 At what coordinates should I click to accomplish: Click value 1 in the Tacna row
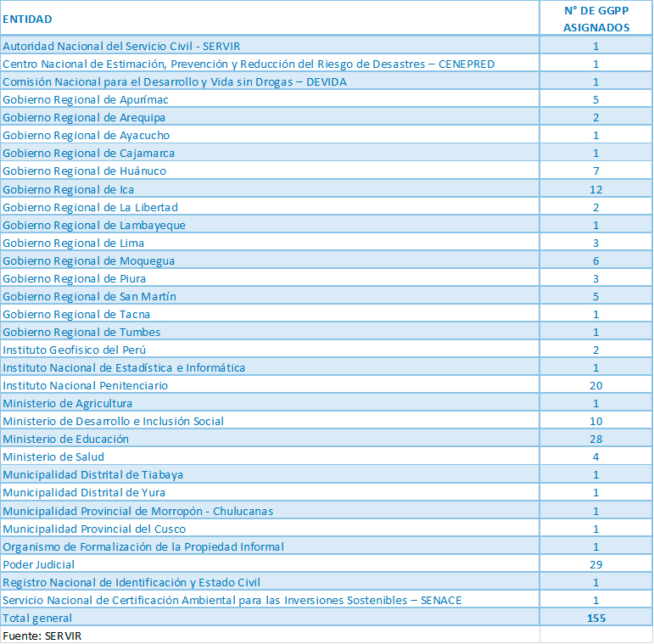596,315
